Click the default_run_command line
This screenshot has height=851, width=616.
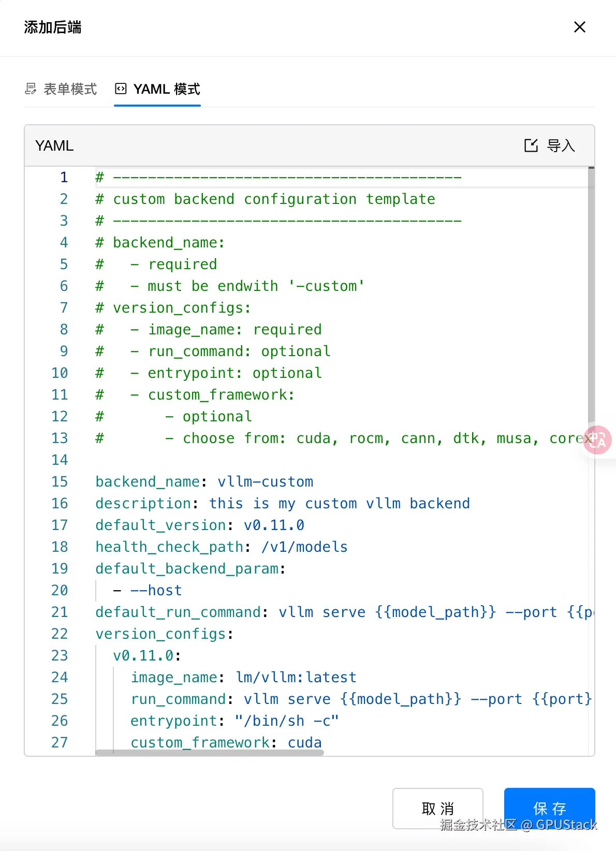point(344,612)
